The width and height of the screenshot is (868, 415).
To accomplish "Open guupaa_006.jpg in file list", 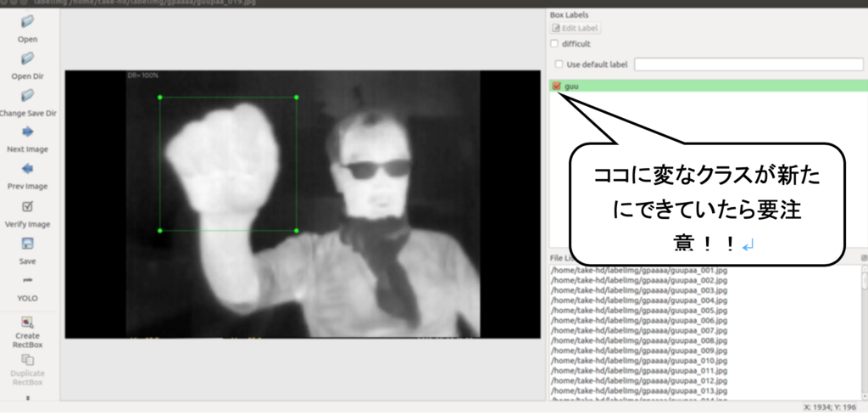I will (x=639, y=320).
